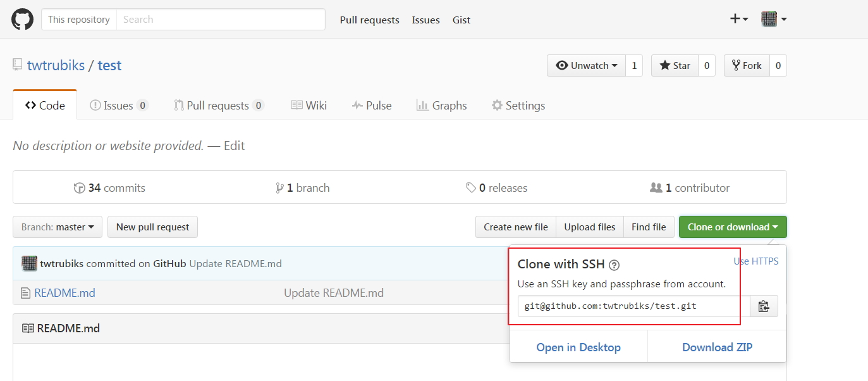The image size is (868, 381).
Task: Fork the test repository
Action: click(x=747, y=66)
